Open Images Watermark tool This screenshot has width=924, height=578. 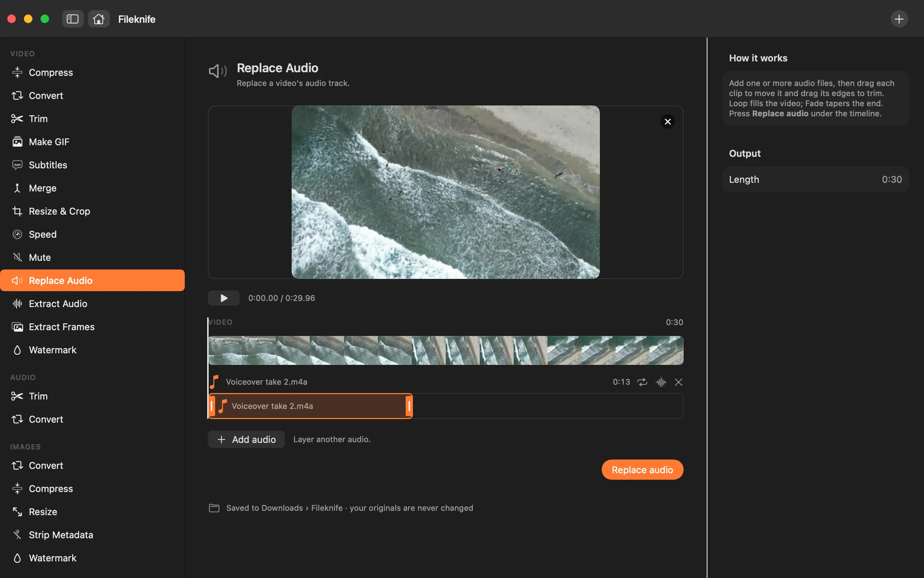(92, 558)
